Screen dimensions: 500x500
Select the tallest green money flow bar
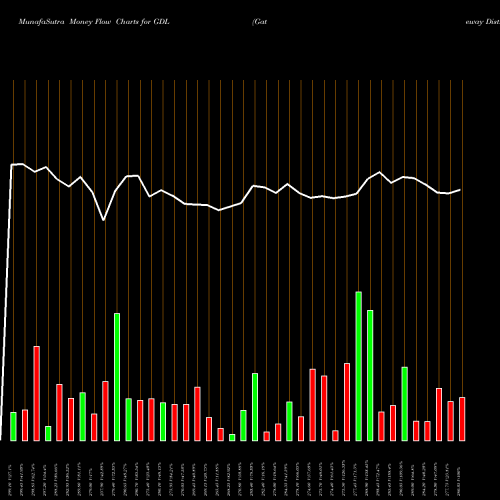point(359,366)
